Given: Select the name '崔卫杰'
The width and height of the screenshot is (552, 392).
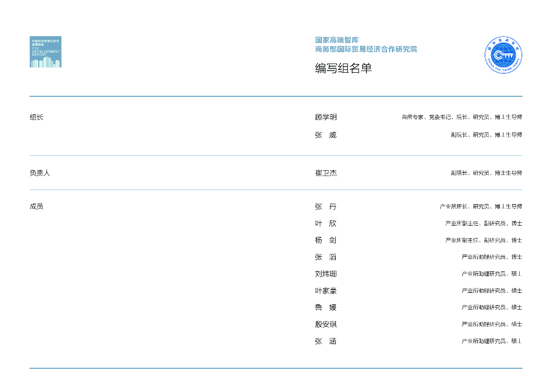Looking at the screenshot, I should [x=326, y=173].
